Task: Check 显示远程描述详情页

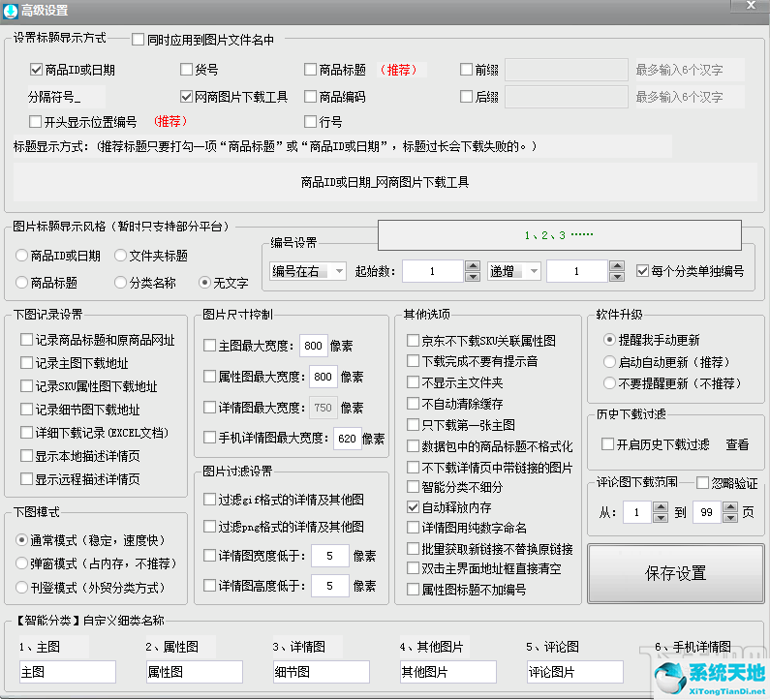Action: pos(26,478)
